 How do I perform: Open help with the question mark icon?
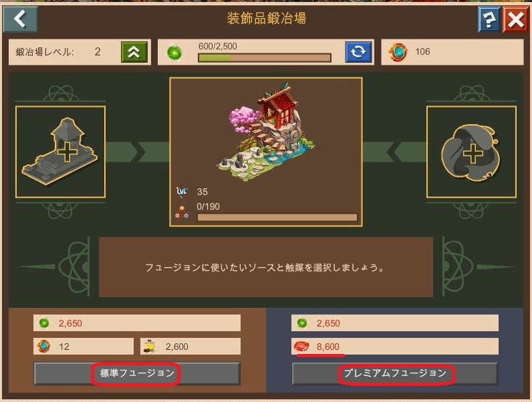pyautogui.click(x=489, y=20)
